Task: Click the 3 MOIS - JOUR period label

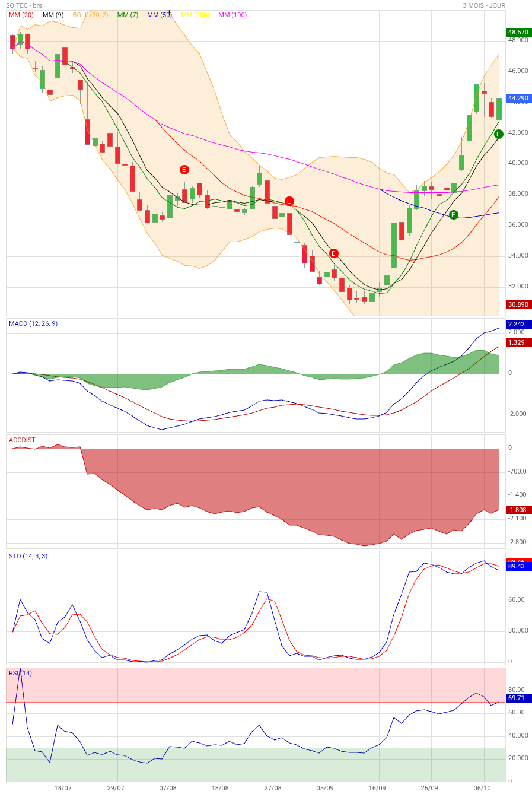Action: click(484, 5)
